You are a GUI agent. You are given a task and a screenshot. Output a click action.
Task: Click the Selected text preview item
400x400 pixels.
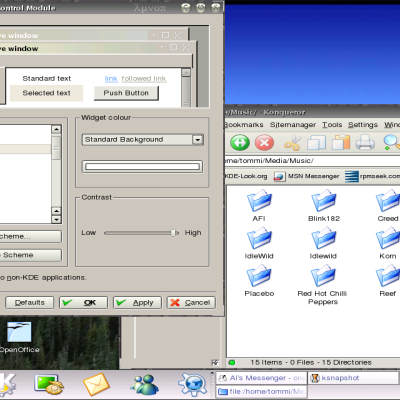click(46, 93)
